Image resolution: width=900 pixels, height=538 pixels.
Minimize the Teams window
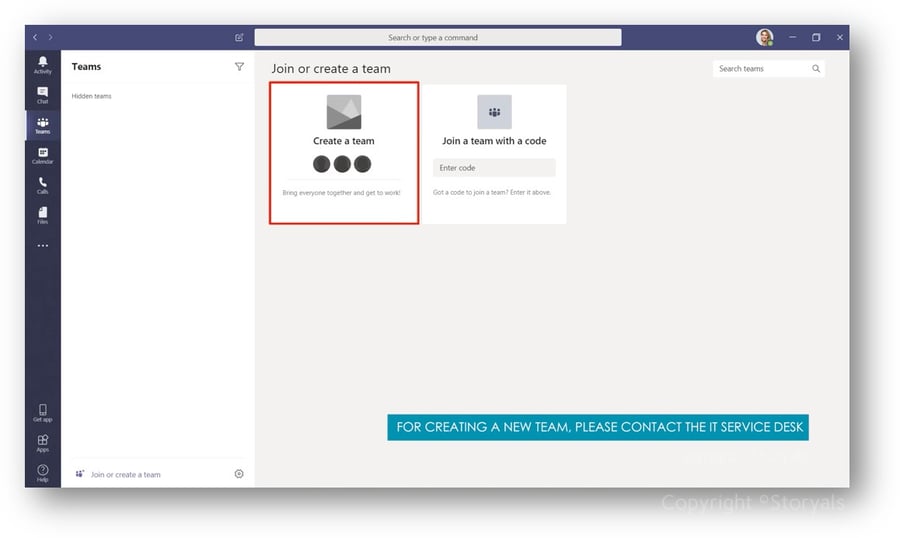click(793, 37)
